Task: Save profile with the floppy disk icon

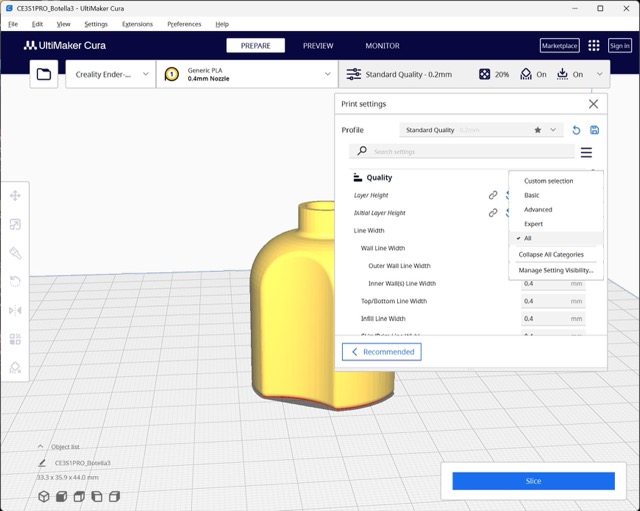Action: click(x=594, y=130)
